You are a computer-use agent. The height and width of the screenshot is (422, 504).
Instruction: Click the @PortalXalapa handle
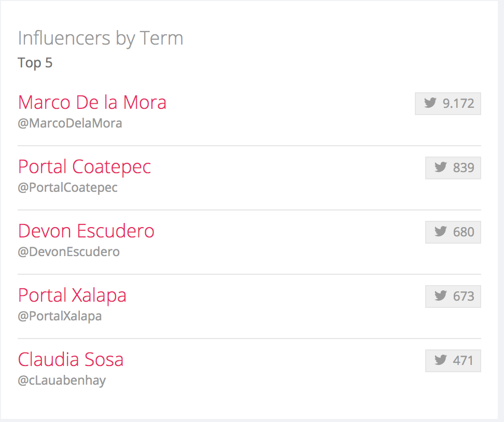[x=60, y=316]
